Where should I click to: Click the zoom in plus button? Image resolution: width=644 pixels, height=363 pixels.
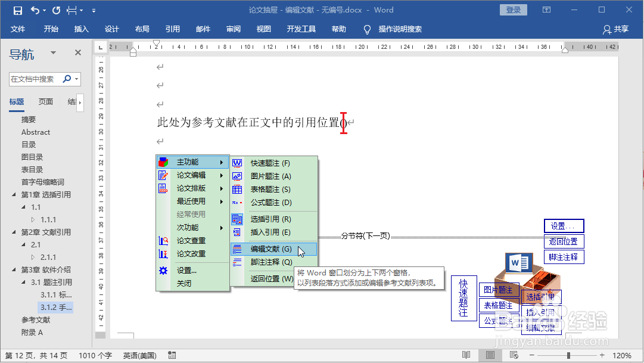coord(602,355)
